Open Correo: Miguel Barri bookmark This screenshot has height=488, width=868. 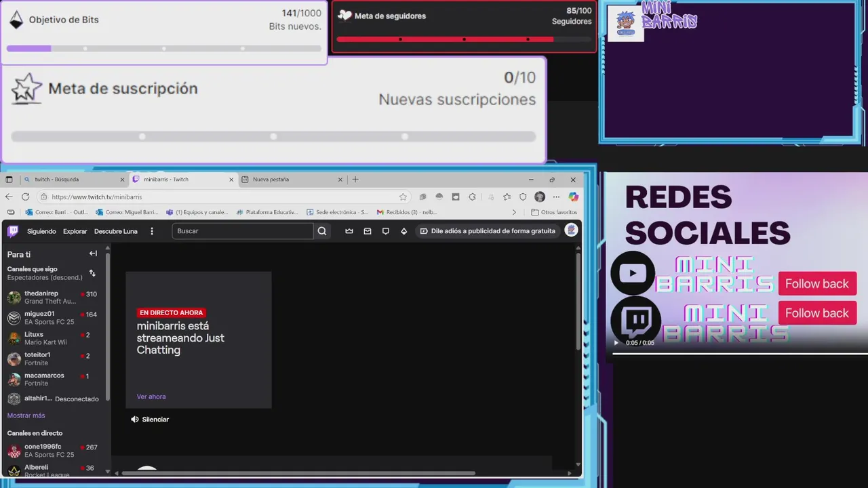point(127,212)
